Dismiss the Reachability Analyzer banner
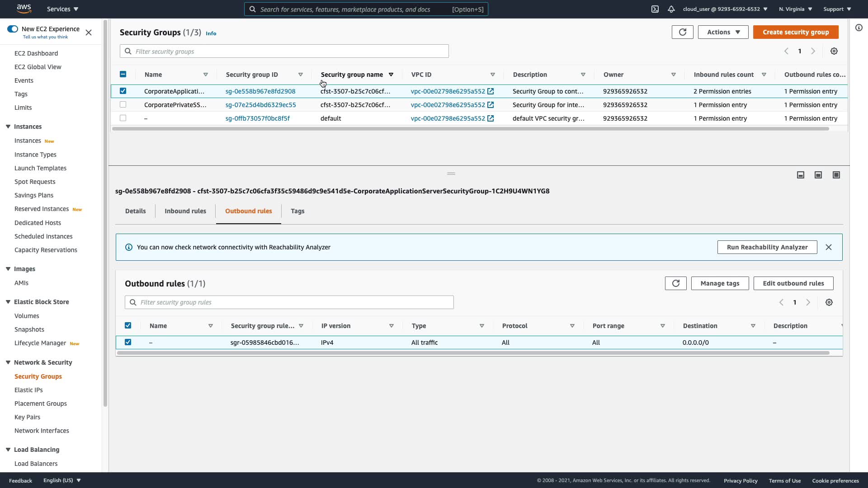This screenshot has height=488, width=868. point(828,247)
